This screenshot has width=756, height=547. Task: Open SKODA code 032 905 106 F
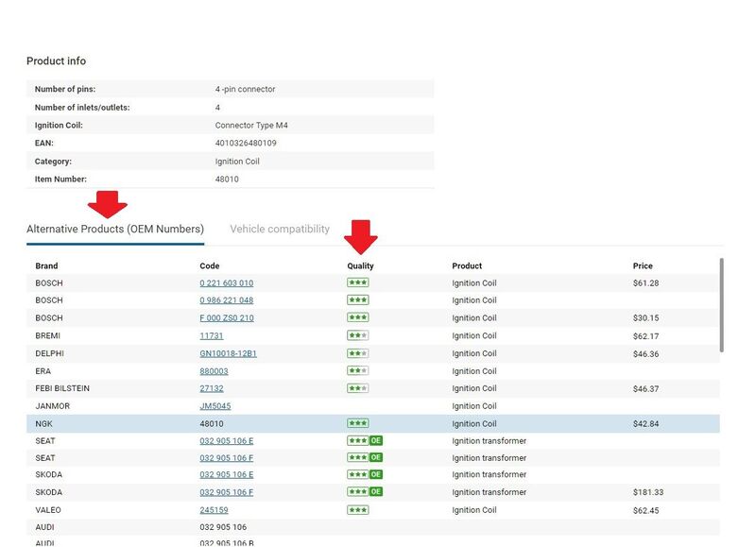(227, 492)
